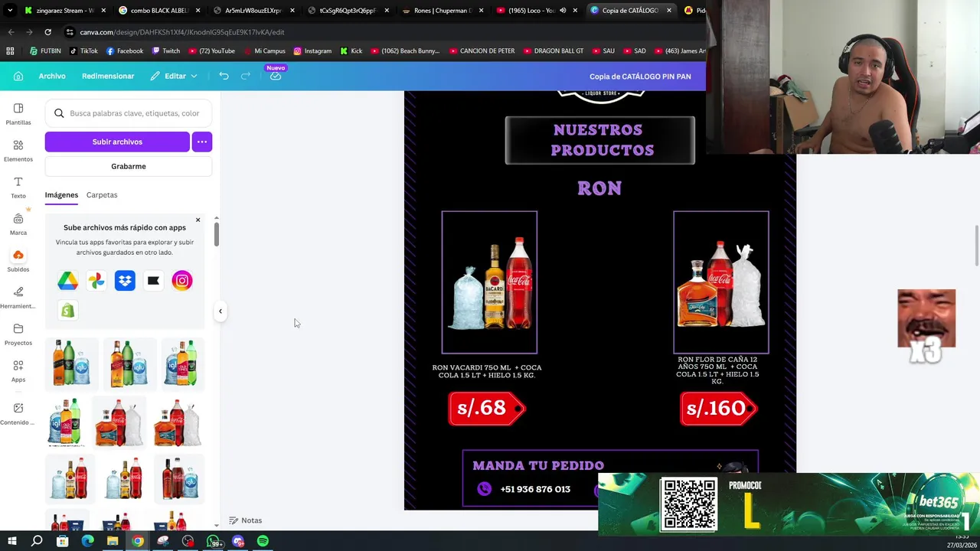Open the Apps panel

[x=18, y=371]
